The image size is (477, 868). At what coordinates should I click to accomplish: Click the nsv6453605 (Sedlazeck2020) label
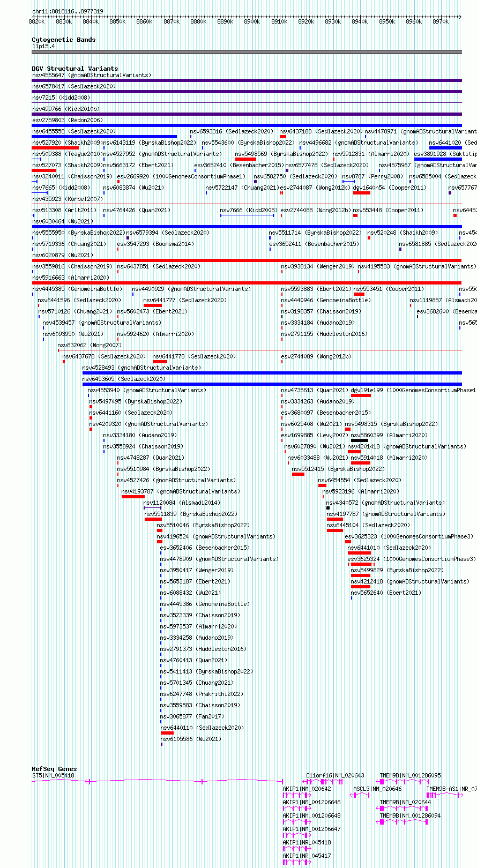(x=124, y=379)
